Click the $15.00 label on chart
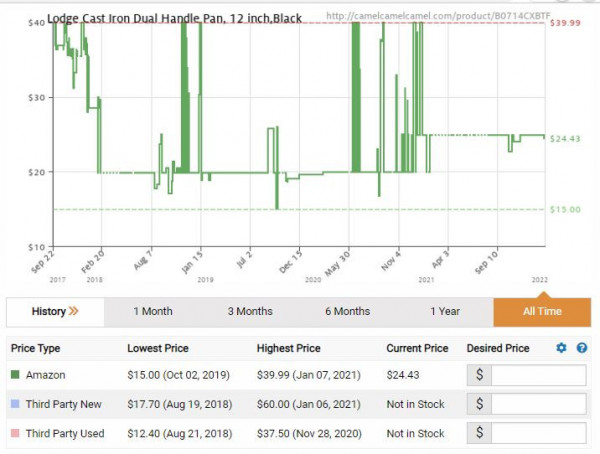The height and width of the screenshot is (454, 600). pyautogui.click(x=565, y=209)
